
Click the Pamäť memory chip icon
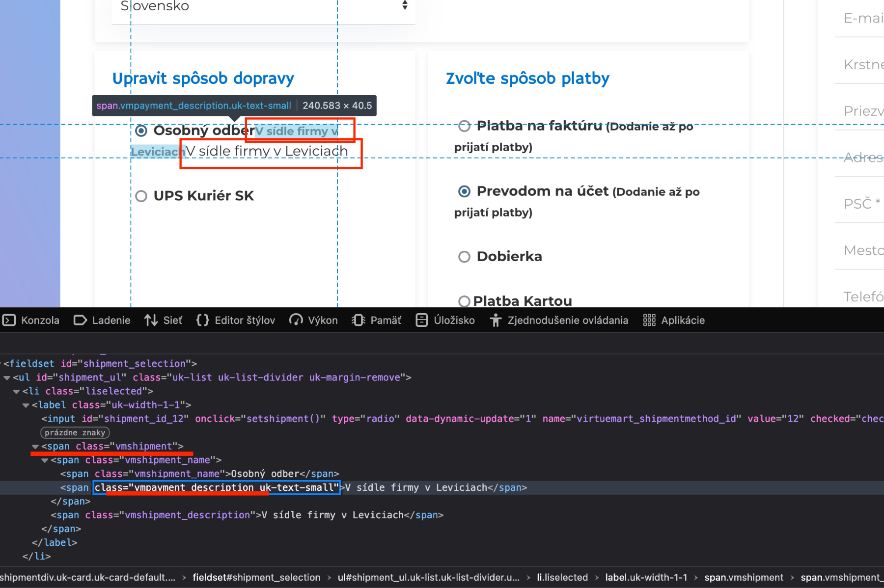358,321
